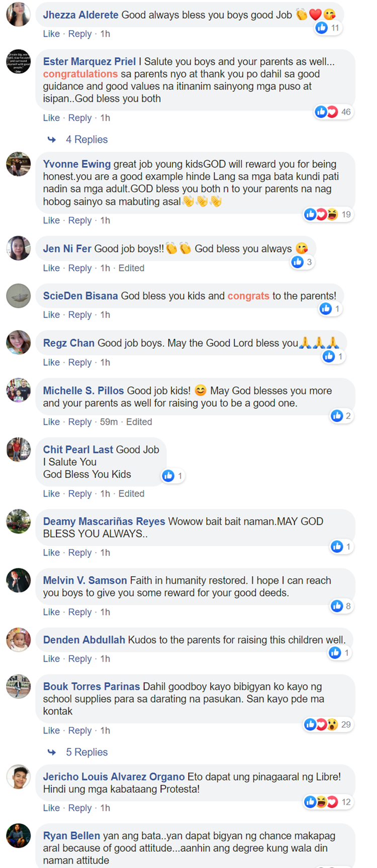
Task: Click like count on Melvin V. Samson's comment
Action: coord(341,606)
